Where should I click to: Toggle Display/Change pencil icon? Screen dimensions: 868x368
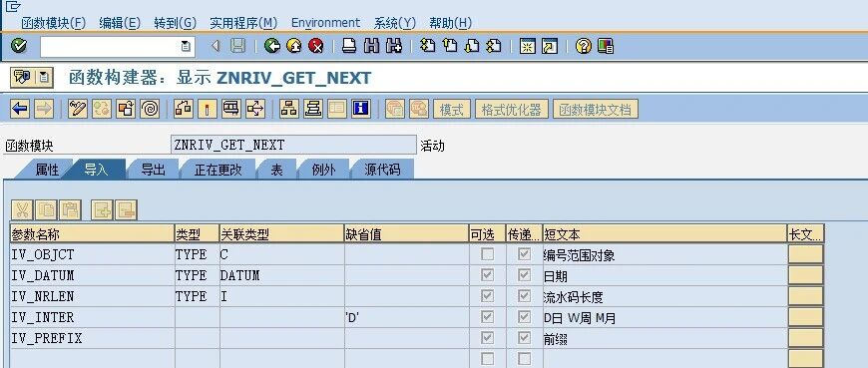[x=78, y=109]
